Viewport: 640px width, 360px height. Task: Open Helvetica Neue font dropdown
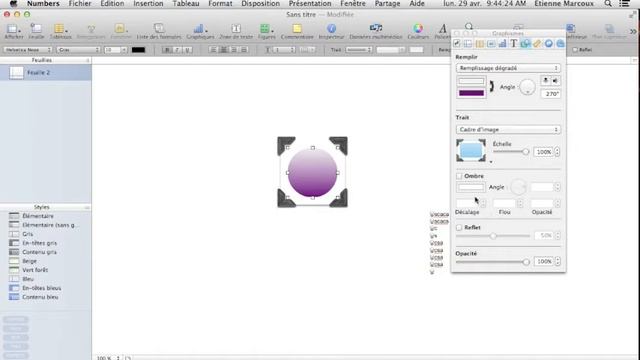pos(27,50)
